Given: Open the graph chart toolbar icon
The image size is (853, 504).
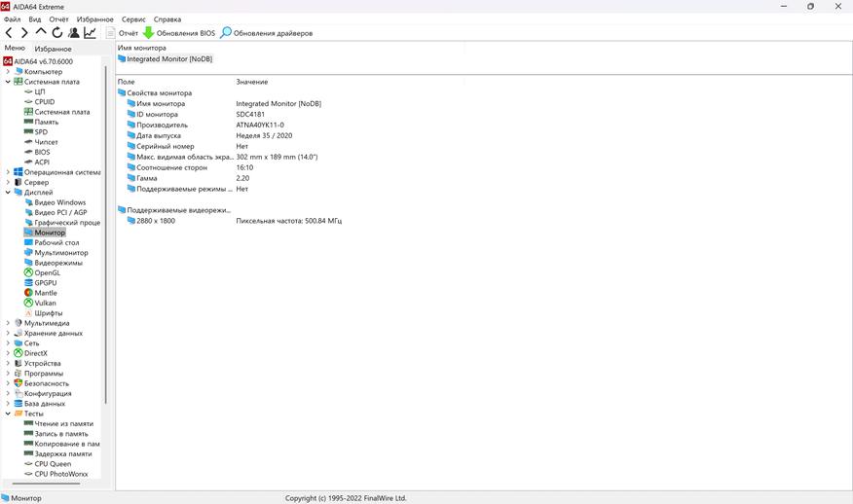Looking at the screenshot, I should [90, 33].
